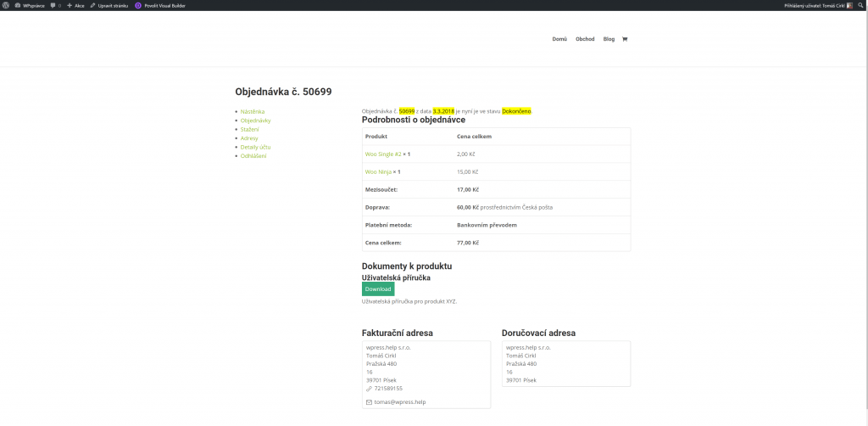Click phone number 721589155
The height and width of the screenshot is (426, 868).
(388, 389)
